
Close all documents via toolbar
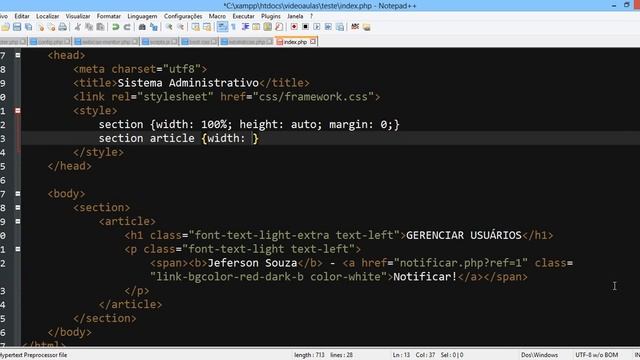51,27
